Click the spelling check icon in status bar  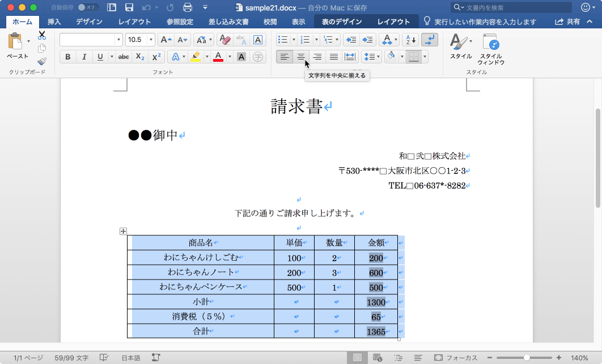click(104, 357)
